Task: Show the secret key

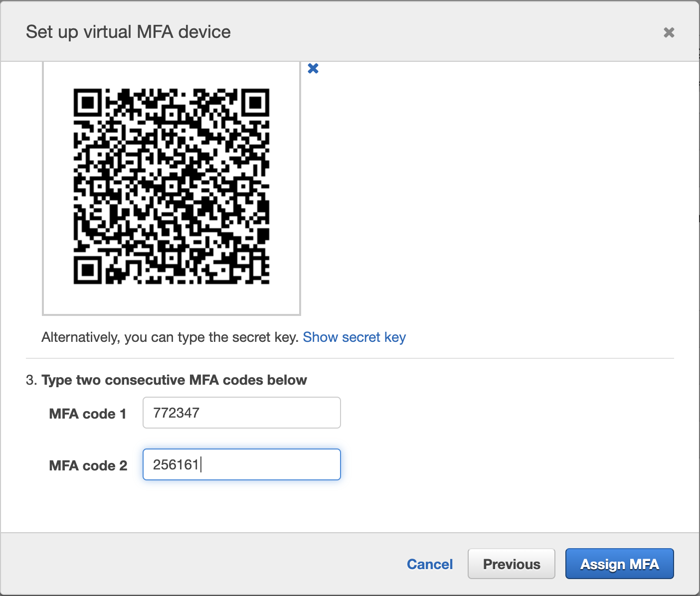Action: tap(354, 337)
